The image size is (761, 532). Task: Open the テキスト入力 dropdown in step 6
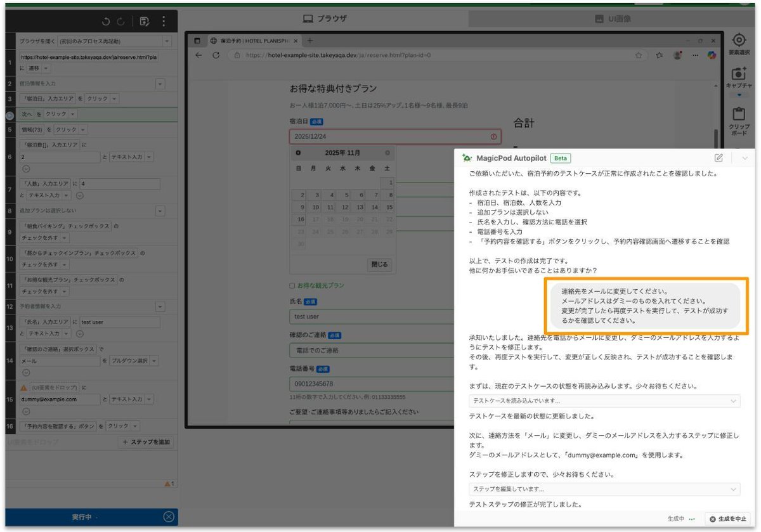(131, 157)
